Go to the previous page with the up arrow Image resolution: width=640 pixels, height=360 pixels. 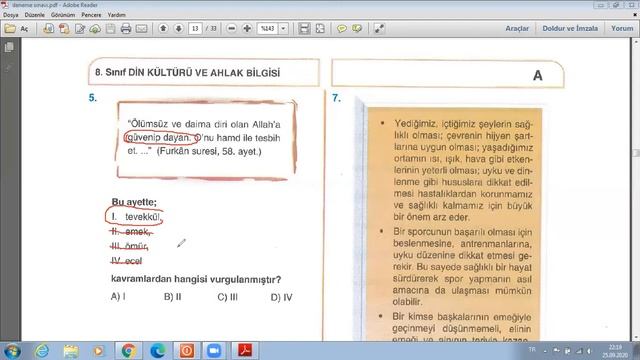163,29
